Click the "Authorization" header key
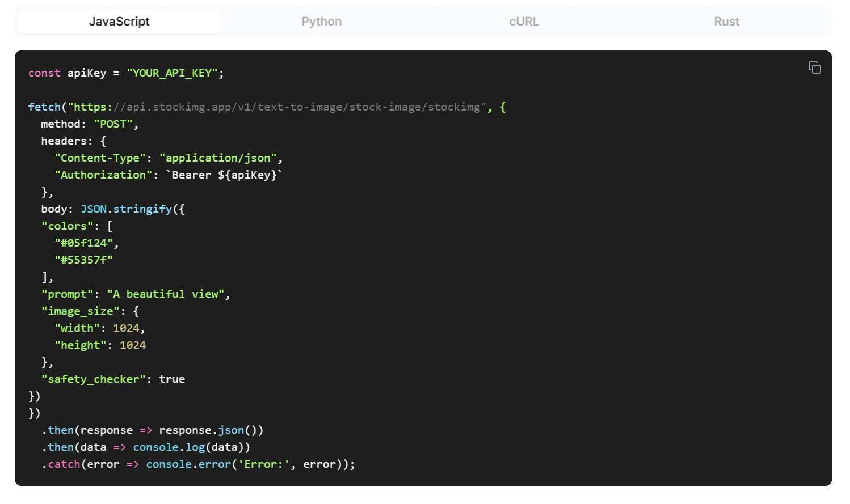 103,175
